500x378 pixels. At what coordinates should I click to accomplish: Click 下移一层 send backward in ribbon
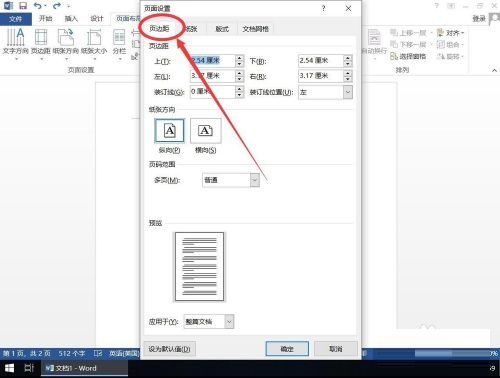(408, 44)
